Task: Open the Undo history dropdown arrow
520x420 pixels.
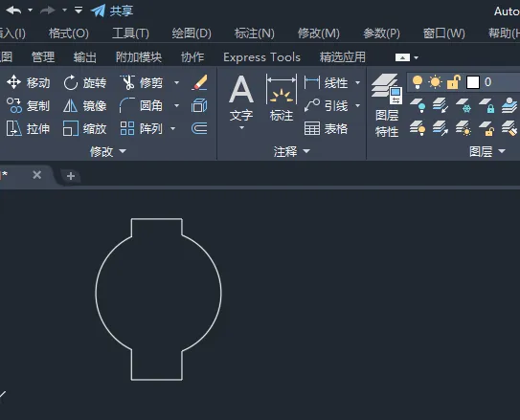Action: tap(31, 11)
